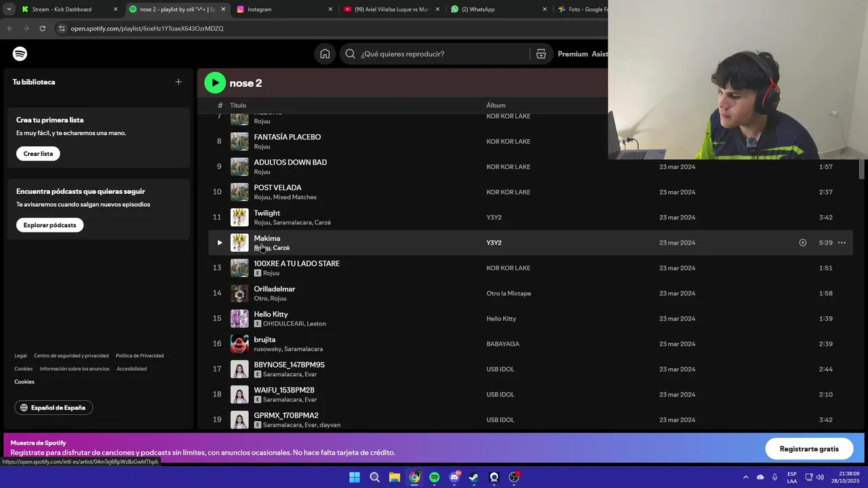
Task: Open the BABAYAGA album link
Action: coord(502,344)
